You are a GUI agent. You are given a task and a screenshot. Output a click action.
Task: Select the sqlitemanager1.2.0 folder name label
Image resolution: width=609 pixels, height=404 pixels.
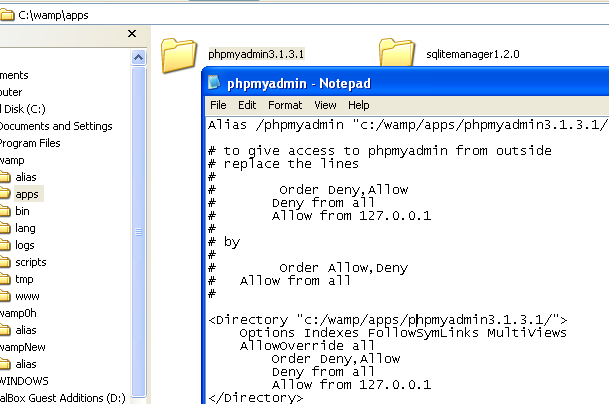(473, 54)
